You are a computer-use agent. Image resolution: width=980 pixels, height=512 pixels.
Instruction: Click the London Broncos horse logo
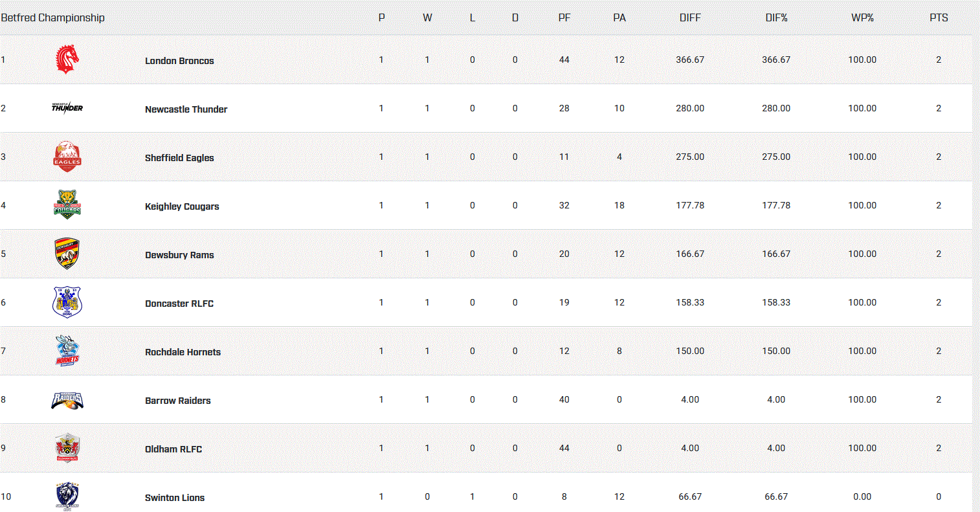pyautogui.click(x=67, y=59)
